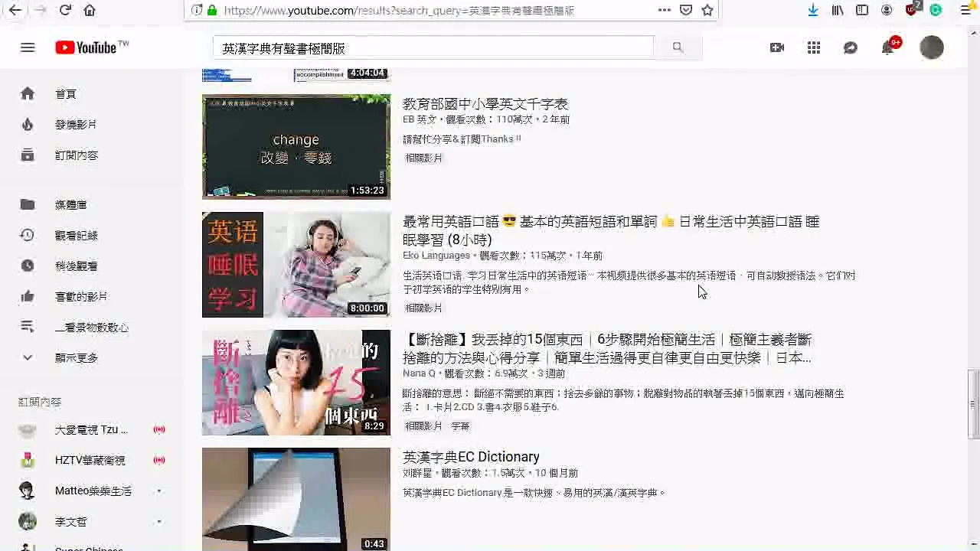The image size is (980, 551).
Task: Bookmark this page with star icon
Action: coord(707,10)
